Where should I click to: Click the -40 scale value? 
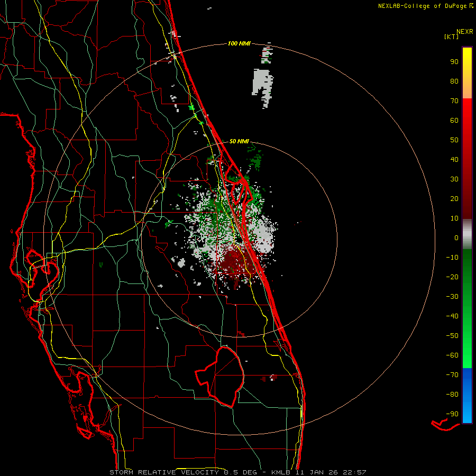[452, 316]
